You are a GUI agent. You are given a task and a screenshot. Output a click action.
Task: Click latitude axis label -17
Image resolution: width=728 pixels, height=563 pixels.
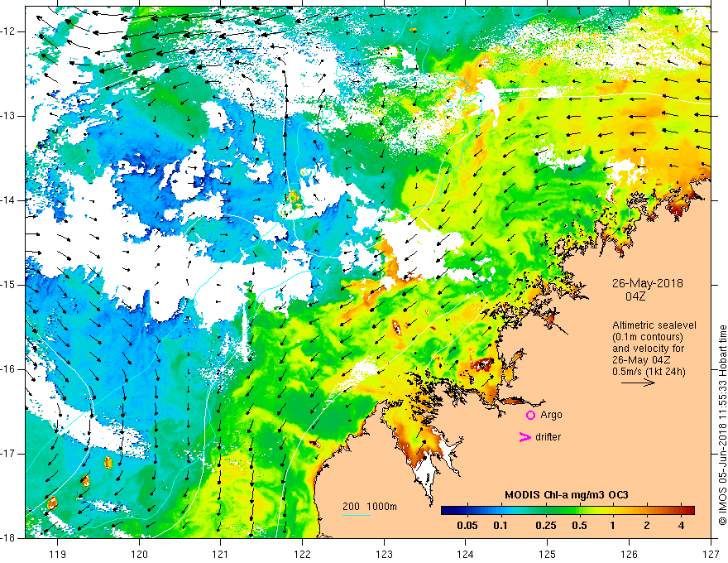point(8,454)
